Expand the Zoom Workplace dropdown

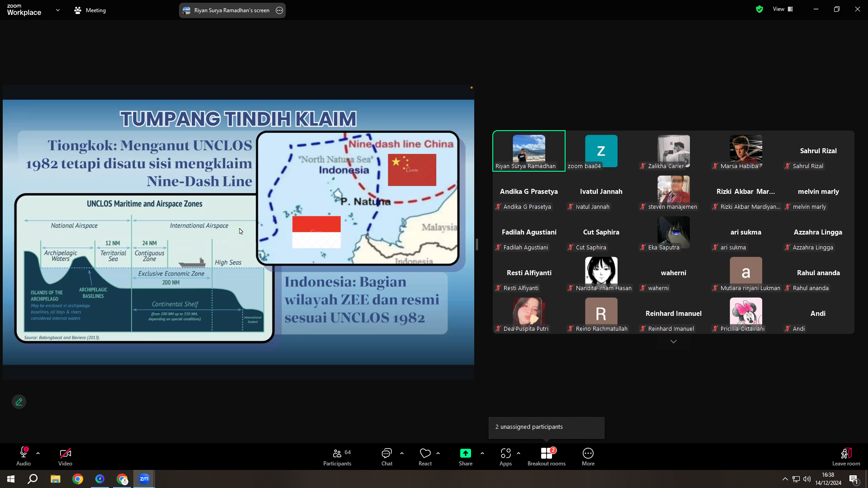[58, 10]
